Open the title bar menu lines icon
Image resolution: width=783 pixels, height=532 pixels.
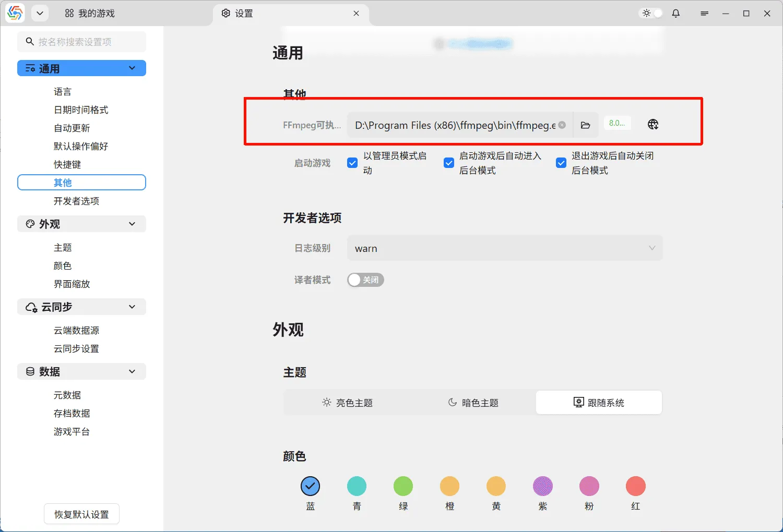coord(704,14)
